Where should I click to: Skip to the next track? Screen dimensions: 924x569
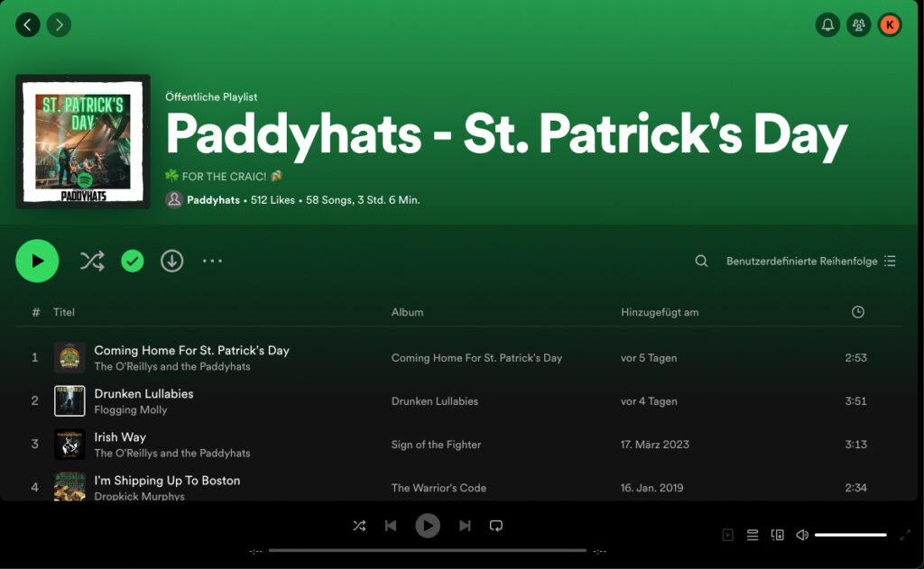click(x=465, y=526)
